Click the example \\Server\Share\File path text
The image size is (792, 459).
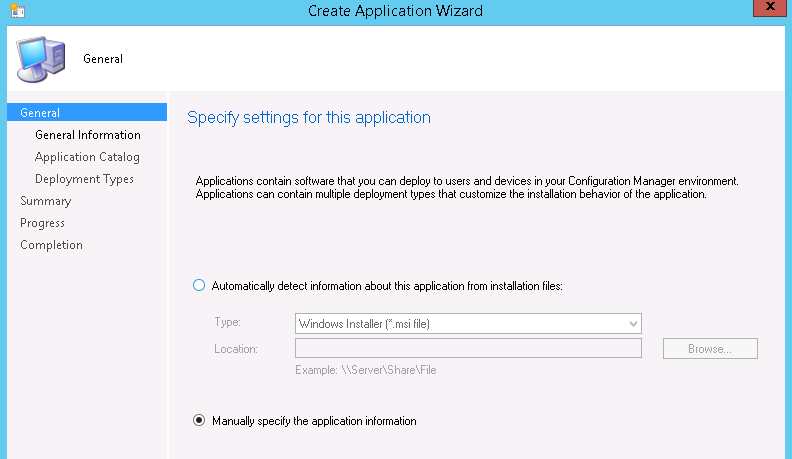(365, 370)
